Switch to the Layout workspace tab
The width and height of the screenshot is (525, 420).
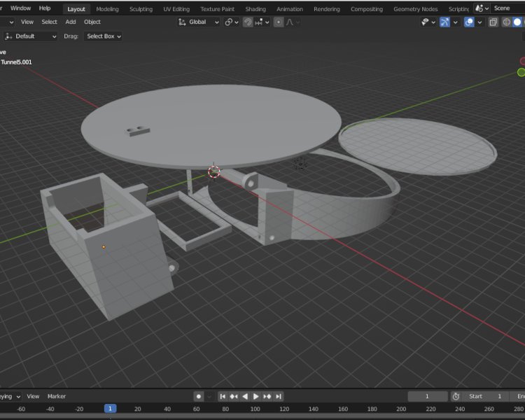(76, 9)
